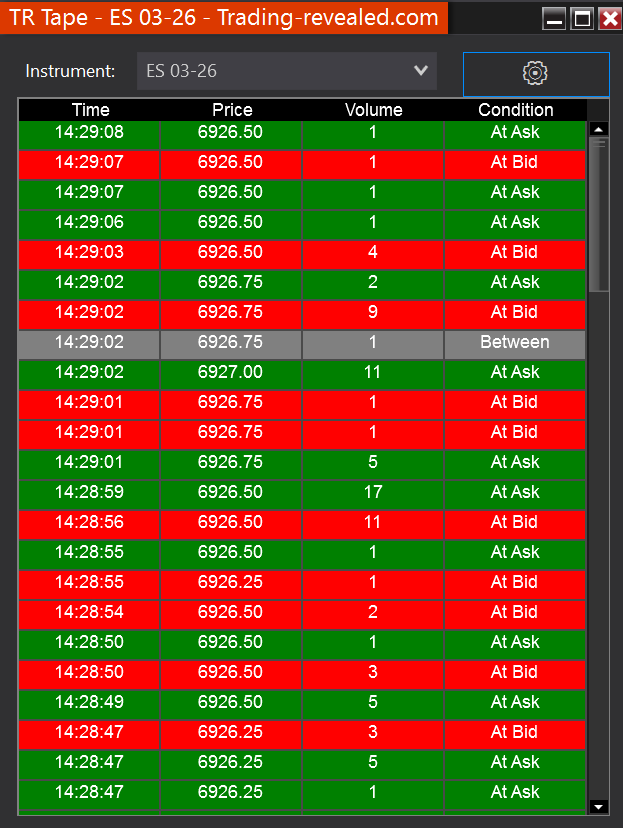The image size is (623, 828).
Task: Click the Condition column header
Action: 515,110
